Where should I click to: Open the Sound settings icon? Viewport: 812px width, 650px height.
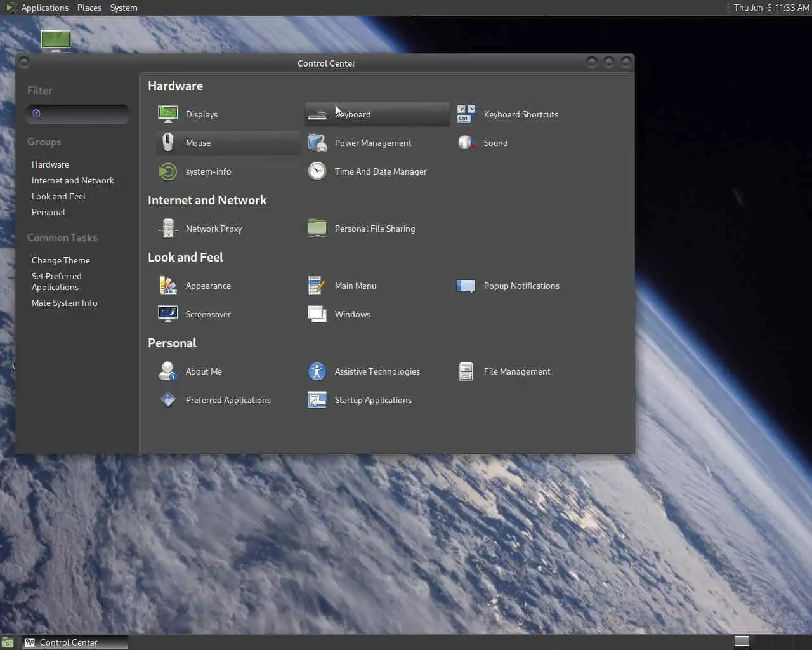click(x=466, y=143)
